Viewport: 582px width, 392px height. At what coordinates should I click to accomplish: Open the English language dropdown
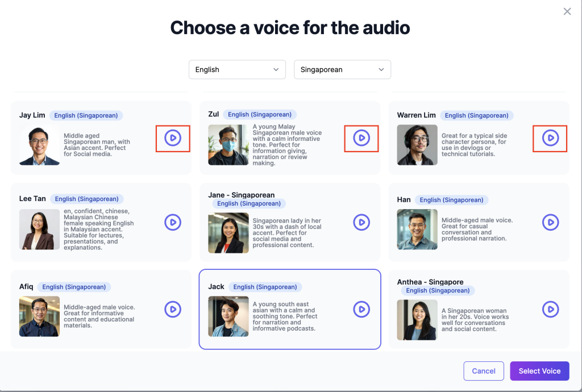(x=237, y=69)
